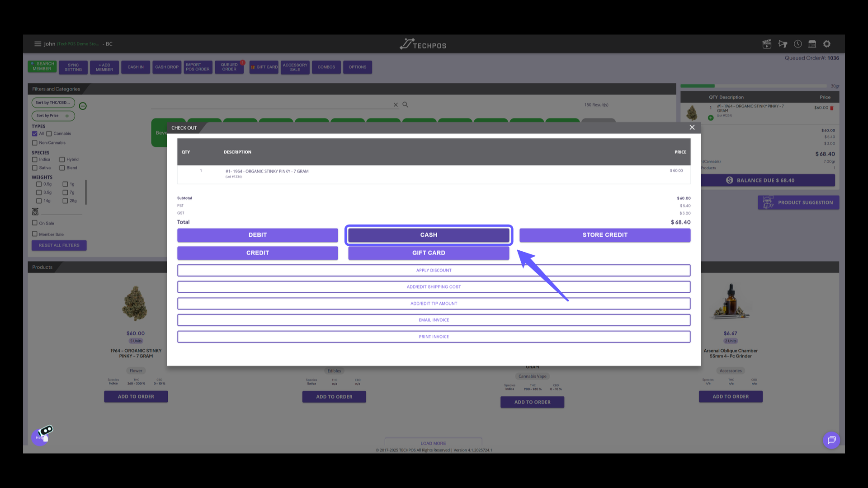Click Apply Discount
The image size is (868, 488).
pos(434,270)
